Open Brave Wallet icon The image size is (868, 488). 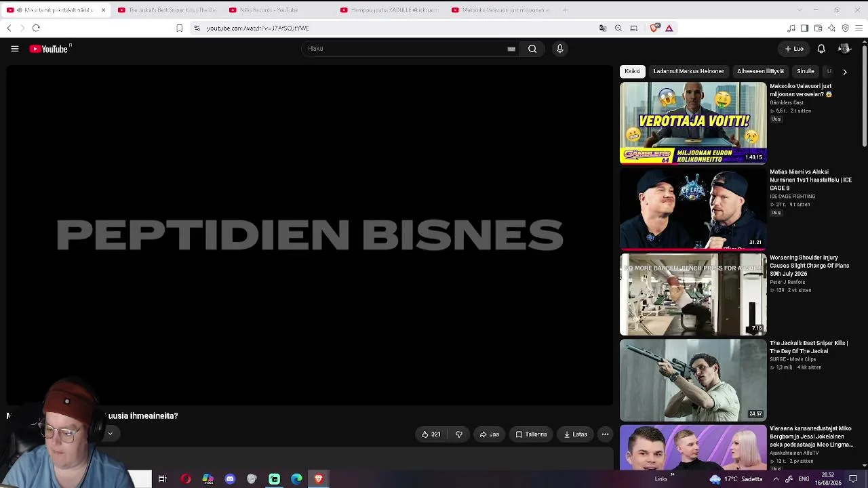[818, 28]
